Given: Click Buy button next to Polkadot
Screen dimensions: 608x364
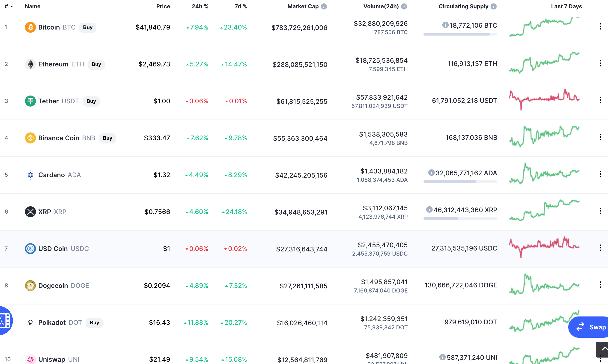Looking at the screenshot, I should click(x=94, y=322).
